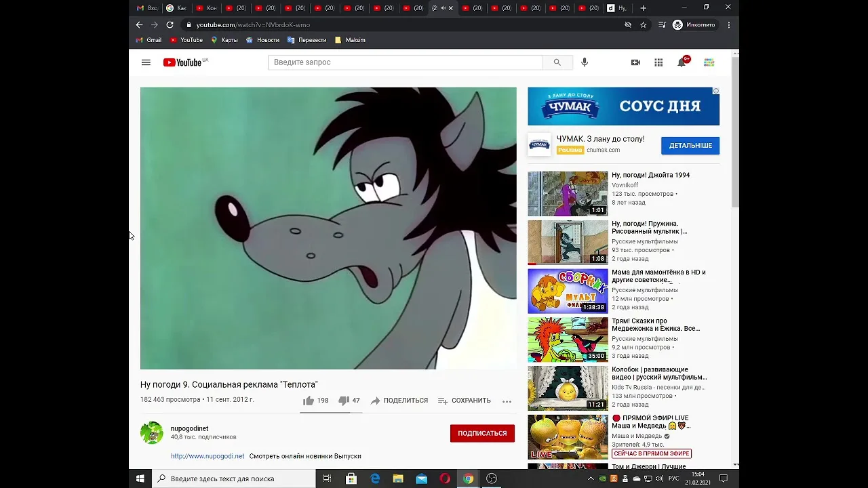The image size is (868, 488).
Task: Open notifications bell
Action: coord(682,62)
